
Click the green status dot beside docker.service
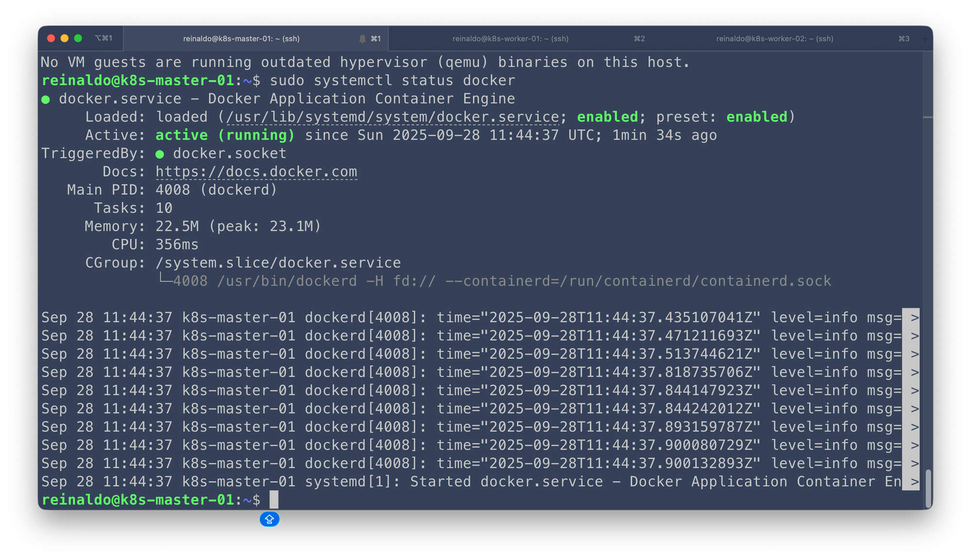46,99
